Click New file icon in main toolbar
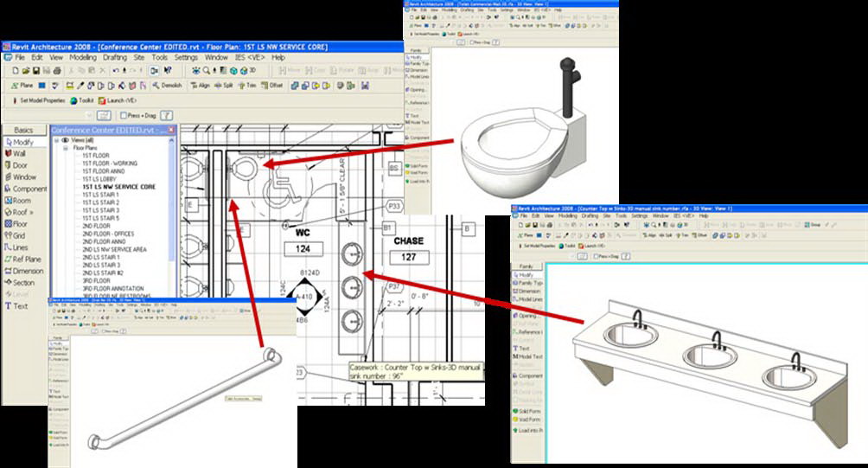This screenshot has width=868, height=468. pos(16,71)
